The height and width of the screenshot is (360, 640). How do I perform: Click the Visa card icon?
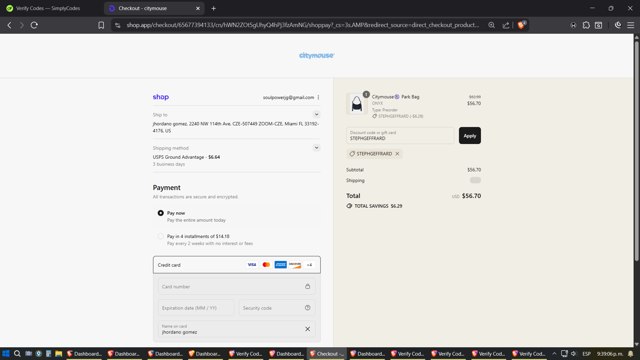pos(252,265)
